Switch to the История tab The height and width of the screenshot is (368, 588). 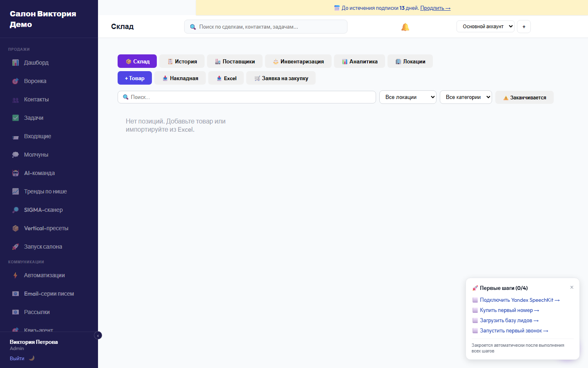click(182, 61)
